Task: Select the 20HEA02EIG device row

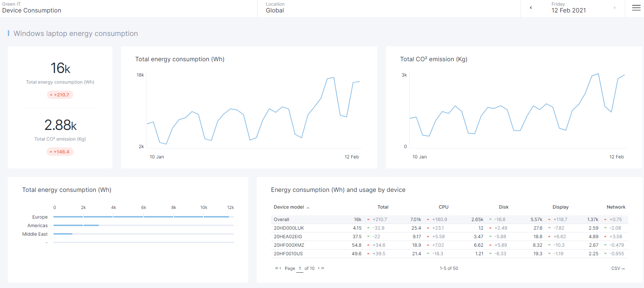Action: [449, 236]
